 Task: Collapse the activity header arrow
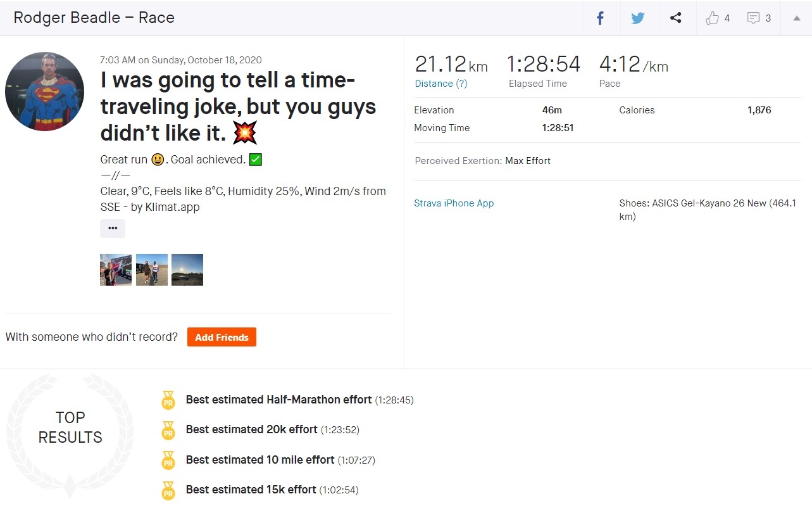click(x=797, y=18)
